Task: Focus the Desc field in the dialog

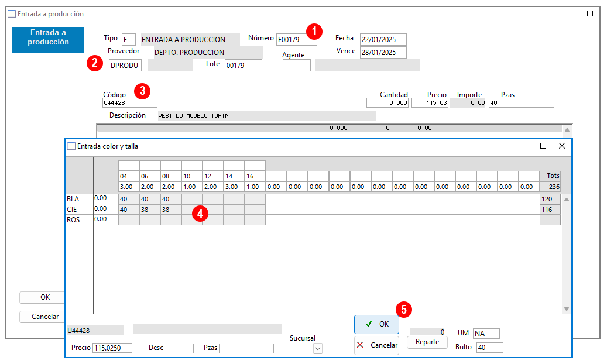Action: point(180,348)
